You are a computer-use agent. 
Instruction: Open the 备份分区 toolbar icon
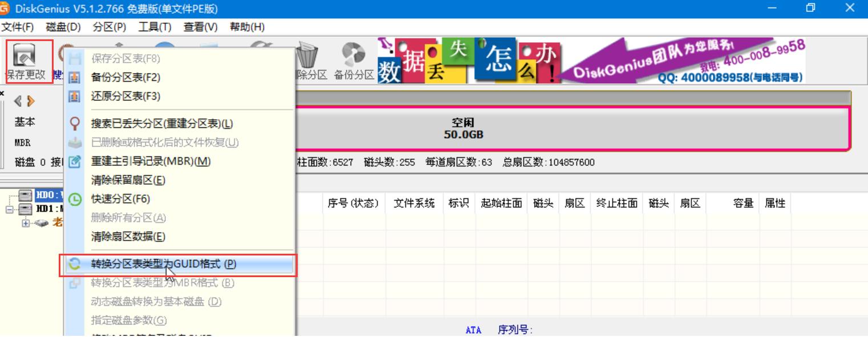coord(354,54)
